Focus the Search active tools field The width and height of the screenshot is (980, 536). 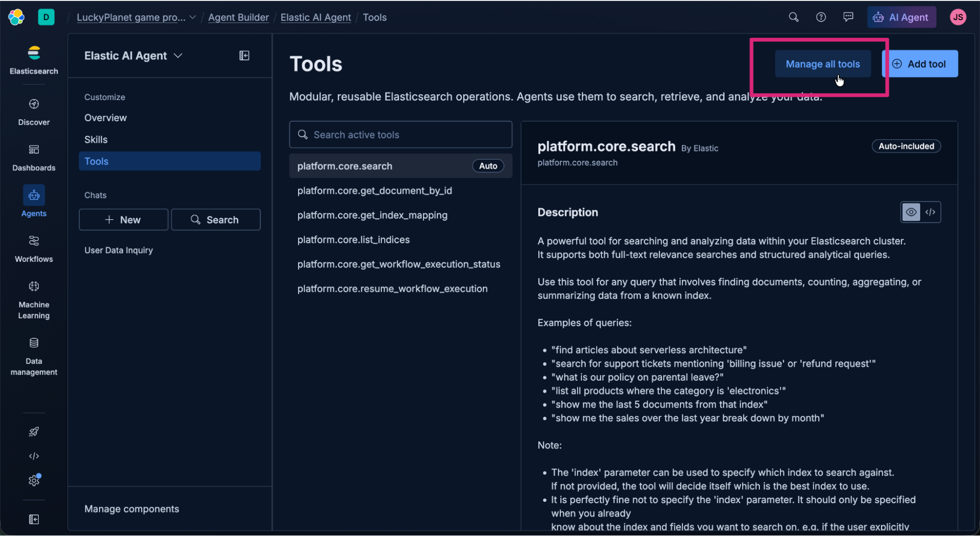click(401, 134)
